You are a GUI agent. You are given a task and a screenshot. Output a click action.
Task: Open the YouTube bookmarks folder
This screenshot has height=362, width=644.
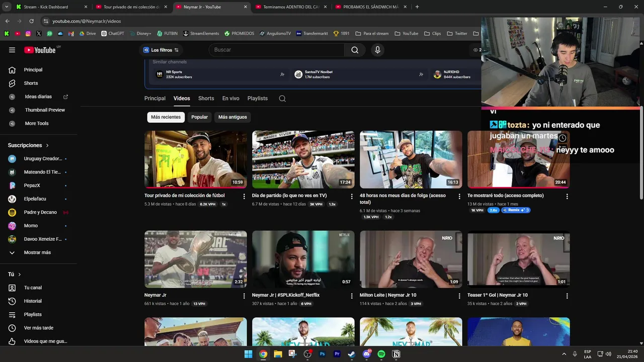(406, 34)
